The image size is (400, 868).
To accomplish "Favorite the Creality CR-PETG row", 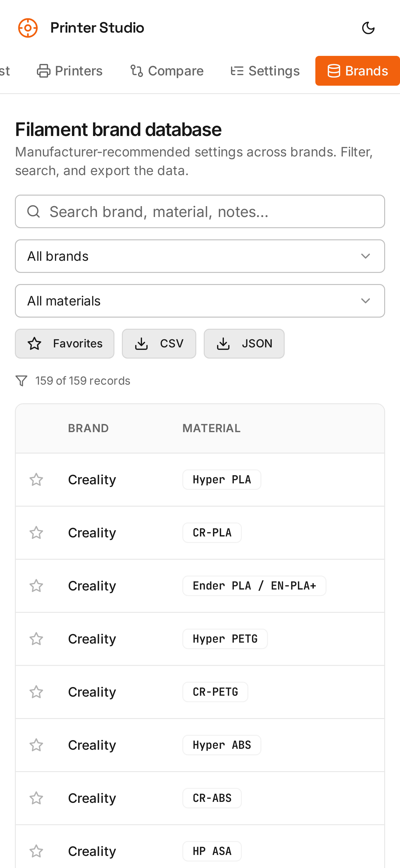I will pos(36,692).
